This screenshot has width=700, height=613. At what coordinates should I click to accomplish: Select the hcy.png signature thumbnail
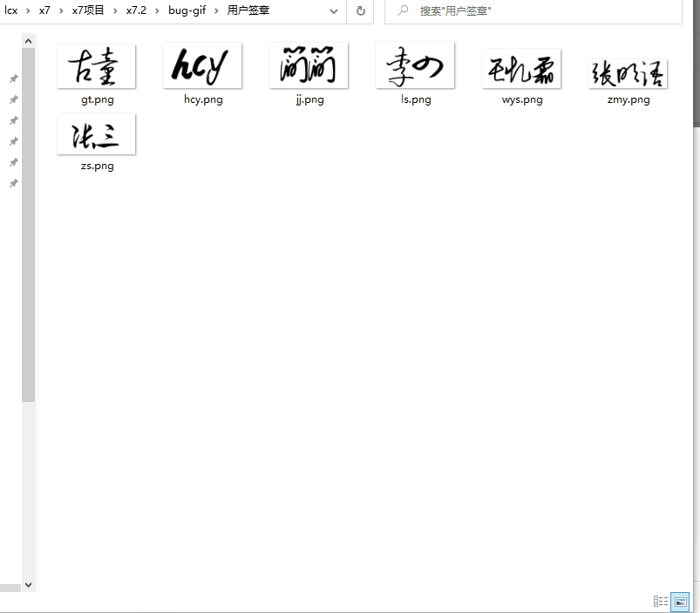pos(202,65)
